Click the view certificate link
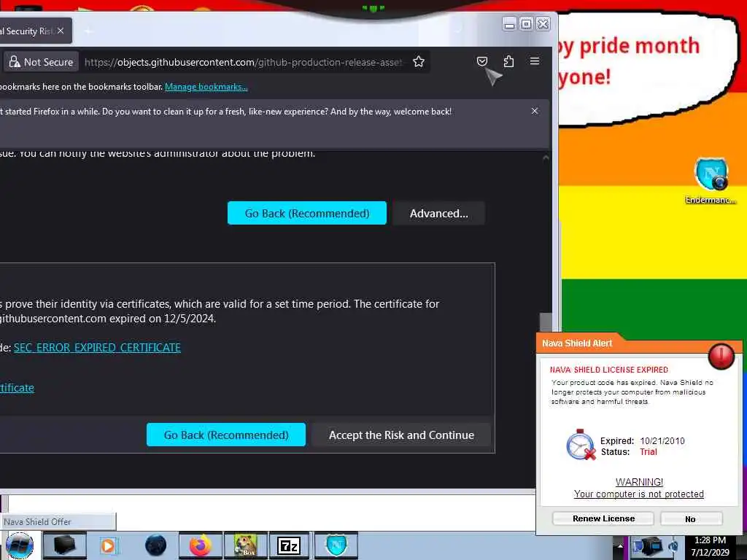 pos(18,388)
